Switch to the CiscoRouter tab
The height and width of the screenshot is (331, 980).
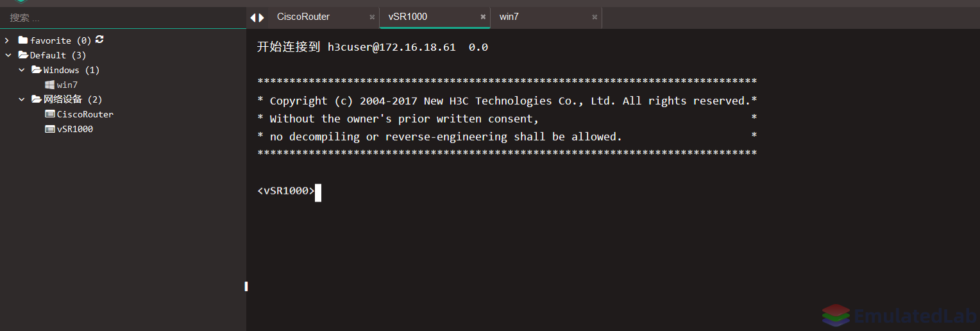[x=303, y=17]
